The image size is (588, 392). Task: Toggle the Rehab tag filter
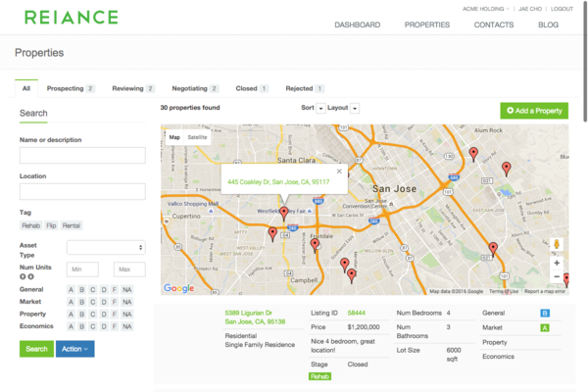31,225
